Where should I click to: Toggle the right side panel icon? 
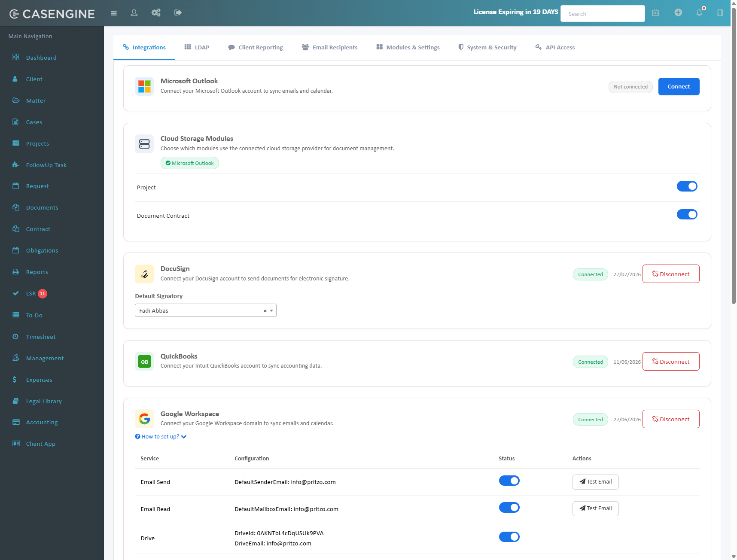pos(720,13)
